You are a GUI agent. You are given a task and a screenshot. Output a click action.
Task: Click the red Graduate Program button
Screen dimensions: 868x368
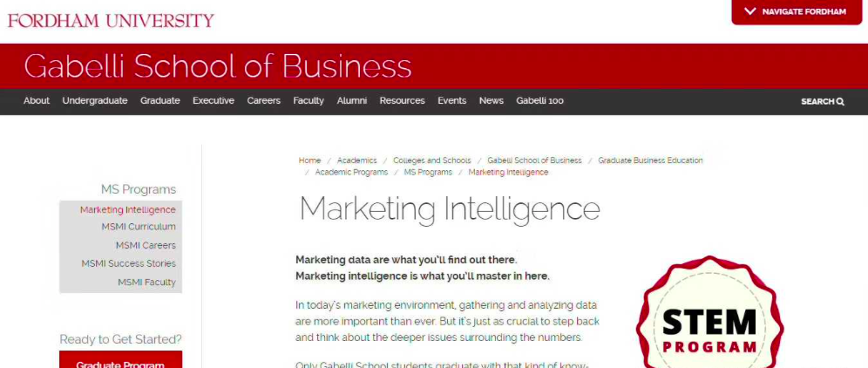coord(120,361)
